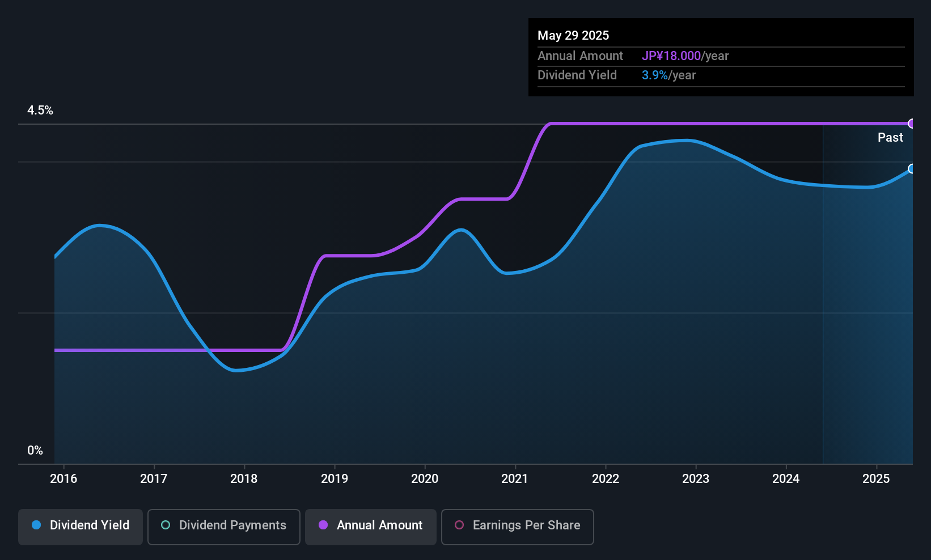
Task: Select the blue Dividend Yield endpoint marker
Action: click(912, 169)
